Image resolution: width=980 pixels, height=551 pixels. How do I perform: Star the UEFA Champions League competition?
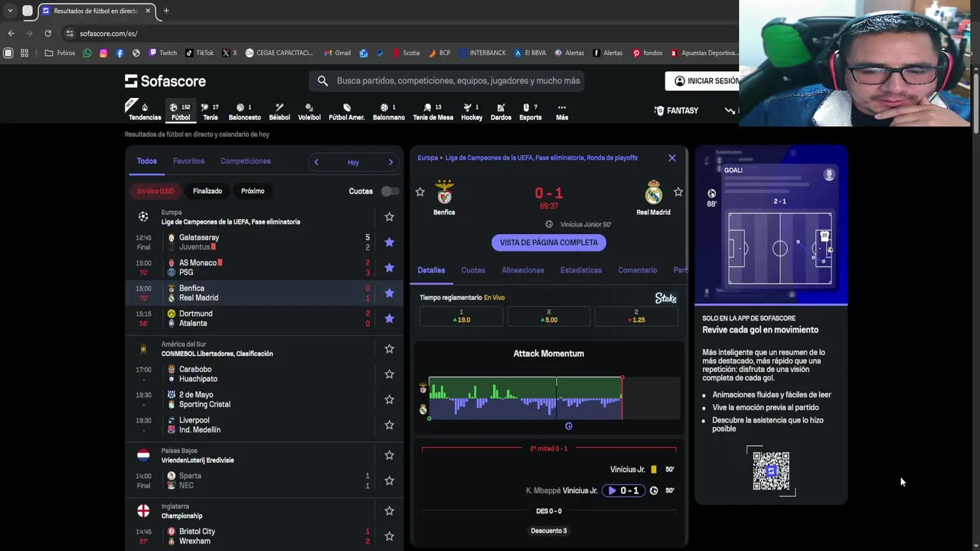click(389, 217)
